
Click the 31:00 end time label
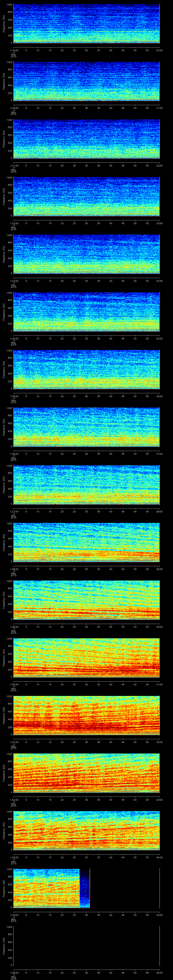pyautogui.click(x=160, y=684)
